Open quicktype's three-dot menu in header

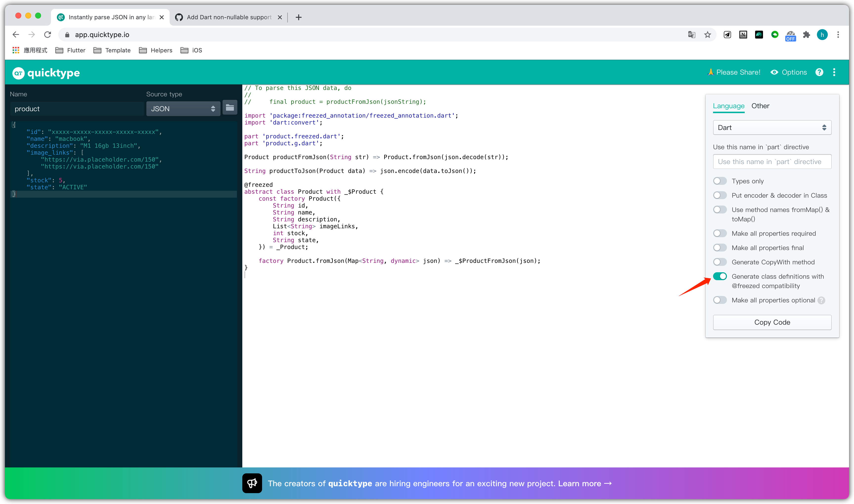pyautogui.click(x=834, y=72)
